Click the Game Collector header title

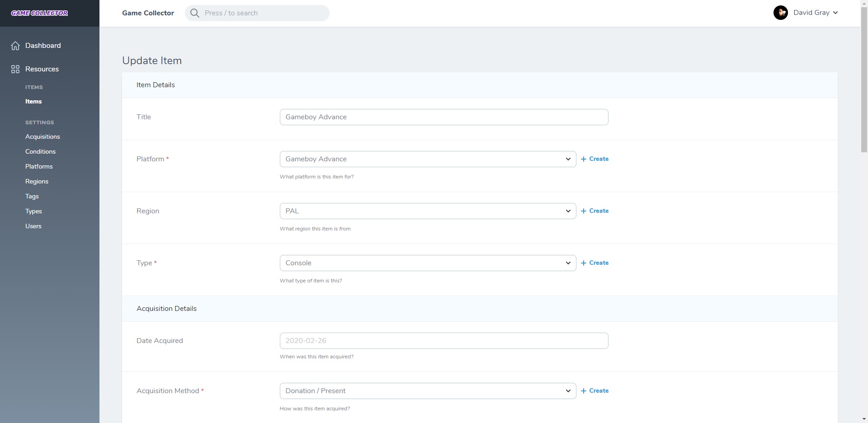tap(148, 13)
